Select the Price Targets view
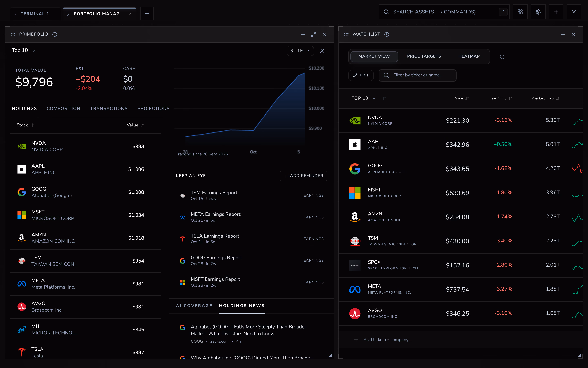This screenshot has height=368, width=588. [424, 56]
